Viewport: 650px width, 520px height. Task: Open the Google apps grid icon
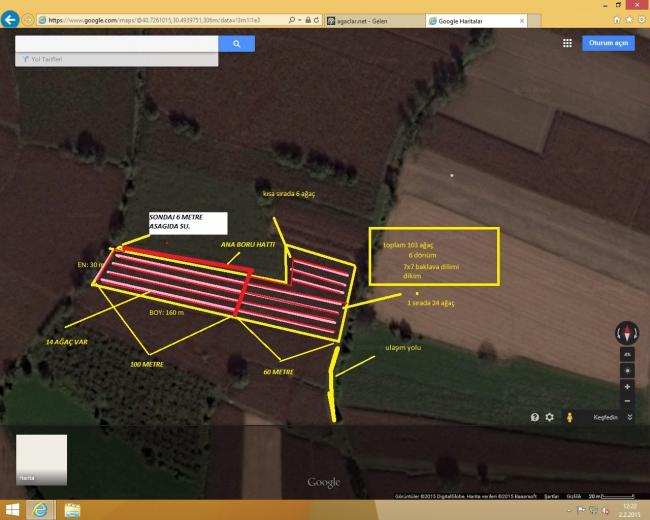[x=568, y=43]
